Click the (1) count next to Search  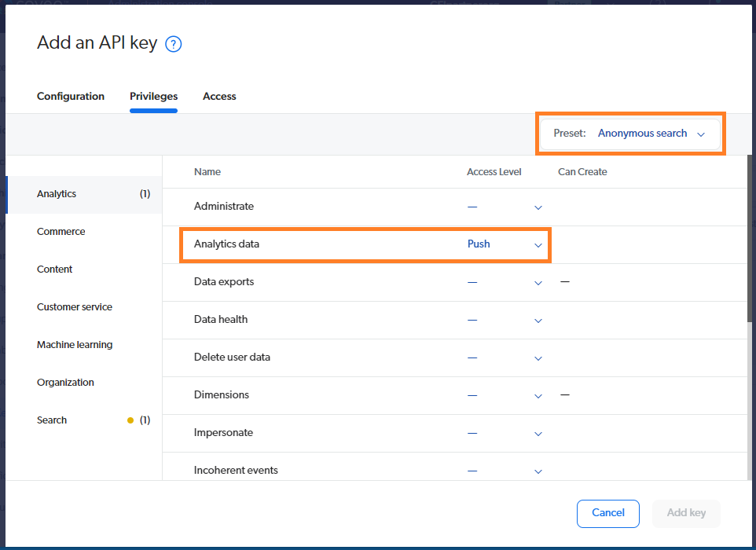pos(145,420)
